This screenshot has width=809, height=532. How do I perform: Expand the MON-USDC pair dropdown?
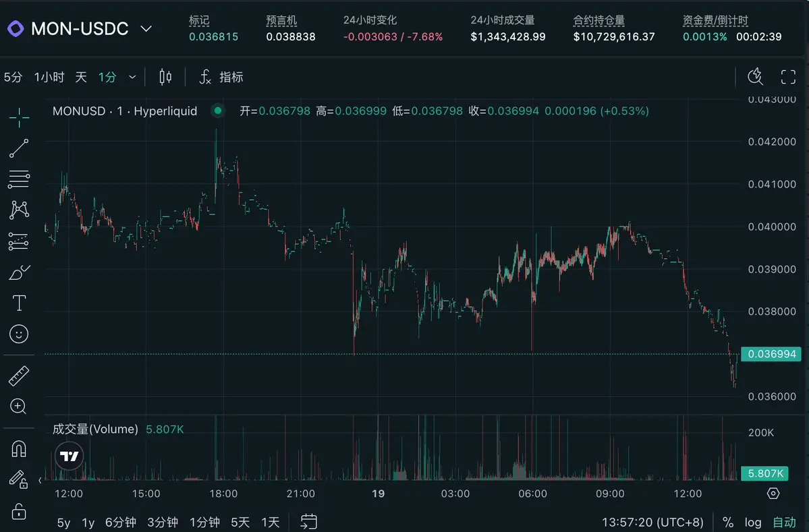click(x=146, y=28)
